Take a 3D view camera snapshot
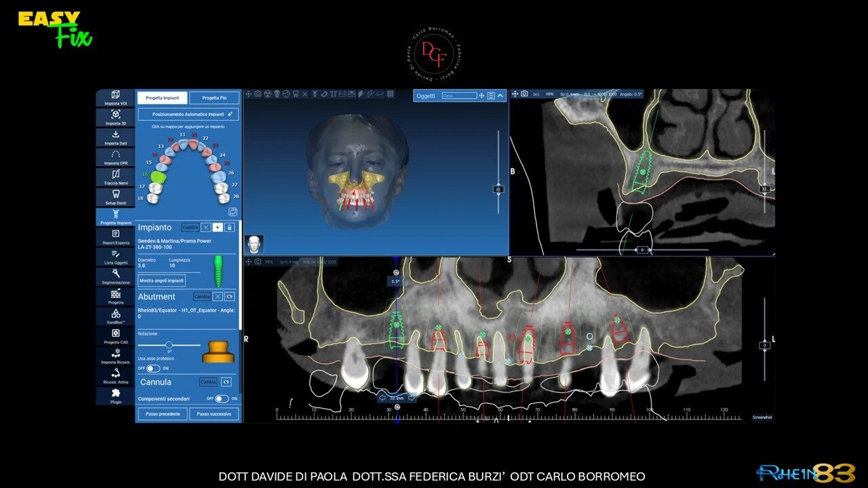 258,94
